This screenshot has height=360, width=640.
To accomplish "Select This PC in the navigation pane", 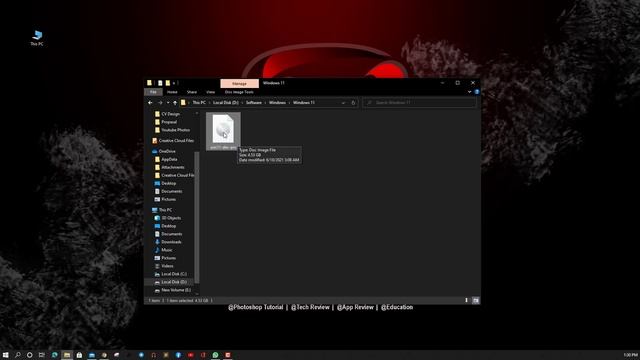I will point(165,210).
